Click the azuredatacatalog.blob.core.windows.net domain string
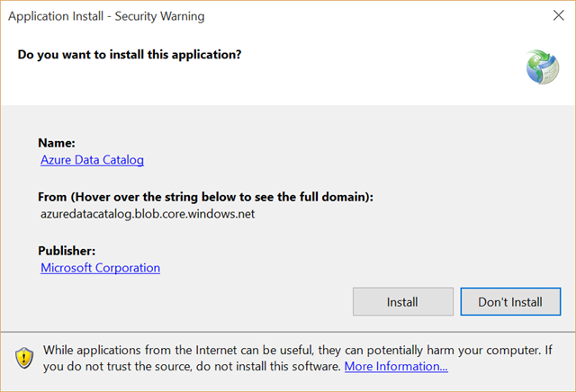This screenshot has width=576, height=392. pos(148,214)
